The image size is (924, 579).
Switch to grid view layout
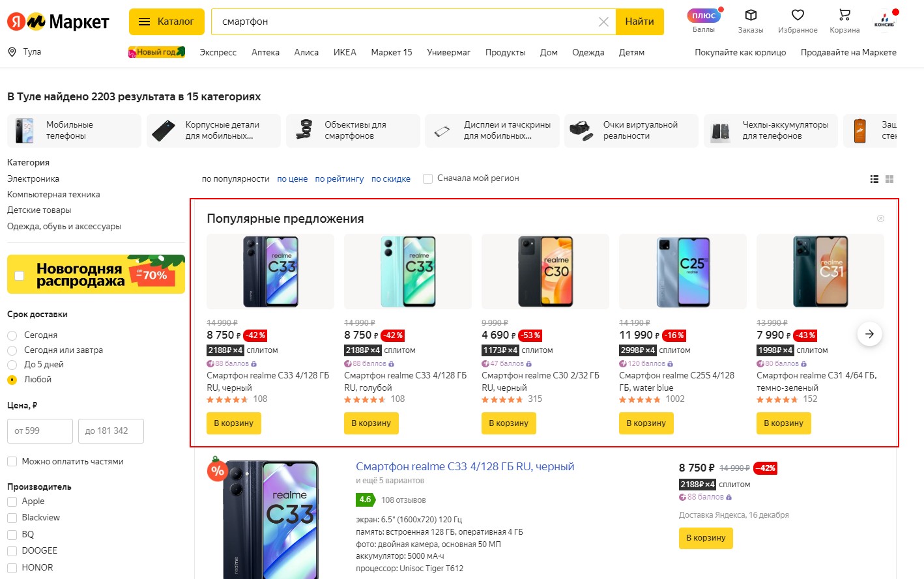[x=889, y=179]
